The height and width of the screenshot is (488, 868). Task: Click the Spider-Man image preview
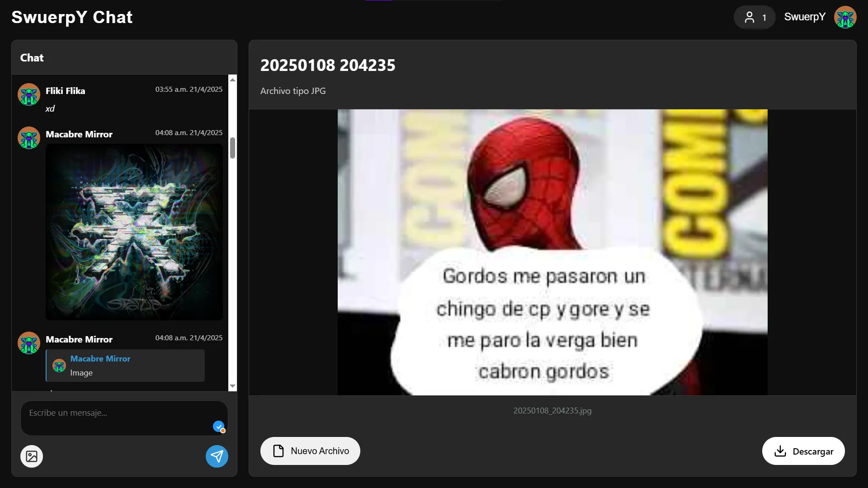[552, 252]
